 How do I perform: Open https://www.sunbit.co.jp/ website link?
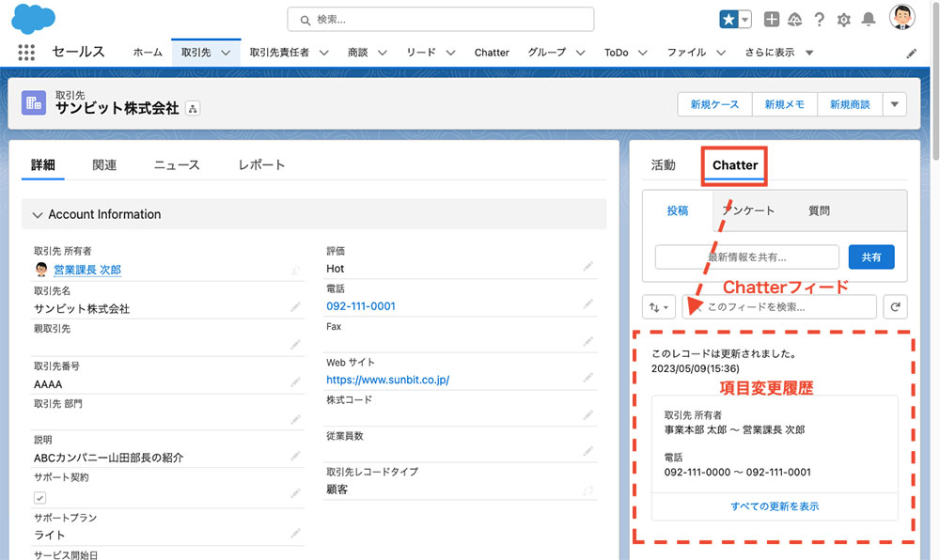388,380
